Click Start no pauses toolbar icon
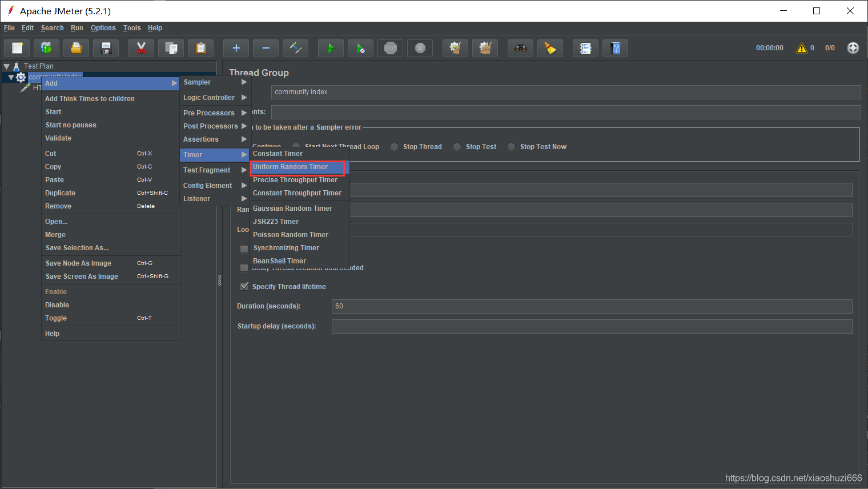This screenshot has width=868, height=489. pyautogui.click(x=361, y=48)
